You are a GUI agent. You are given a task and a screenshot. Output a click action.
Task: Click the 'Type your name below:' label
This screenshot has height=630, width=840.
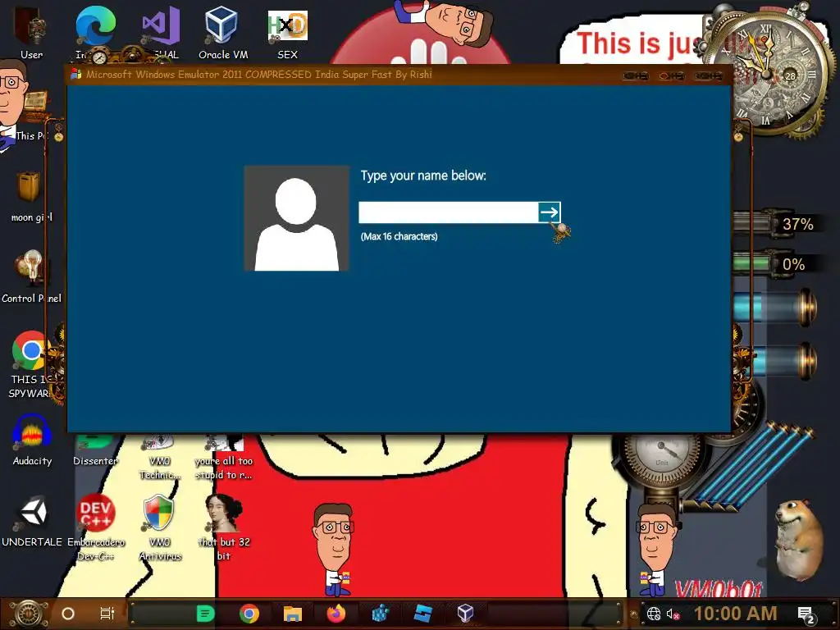[x=423, y=176]
